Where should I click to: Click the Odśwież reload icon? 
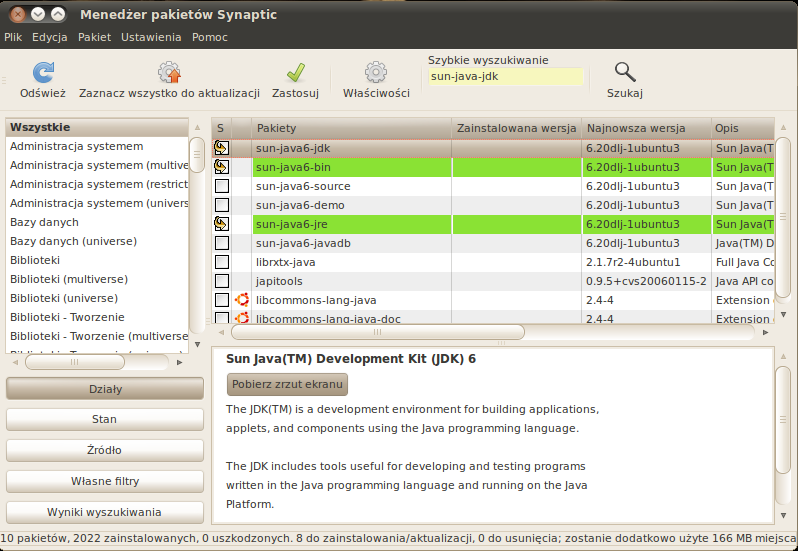(43, 72)
